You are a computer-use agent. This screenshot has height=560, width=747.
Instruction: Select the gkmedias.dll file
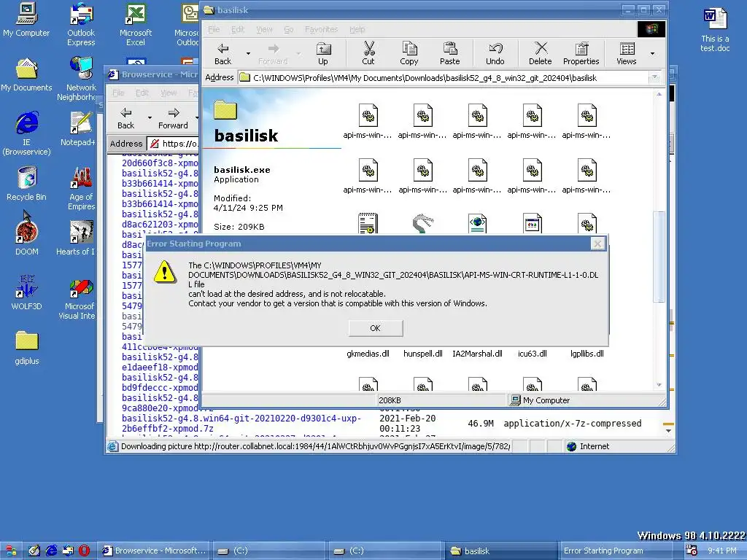[x=368, y=354]
